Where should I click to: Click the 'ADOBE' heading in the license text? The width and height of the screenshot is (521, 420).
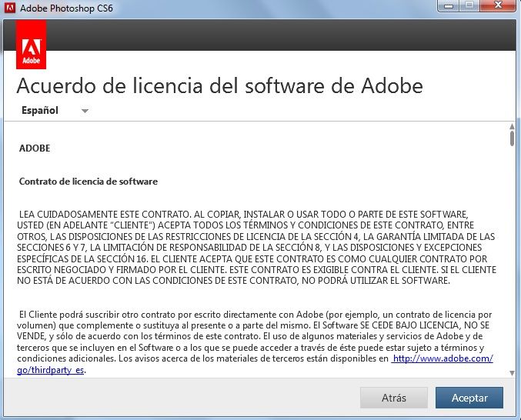(35, 148)
